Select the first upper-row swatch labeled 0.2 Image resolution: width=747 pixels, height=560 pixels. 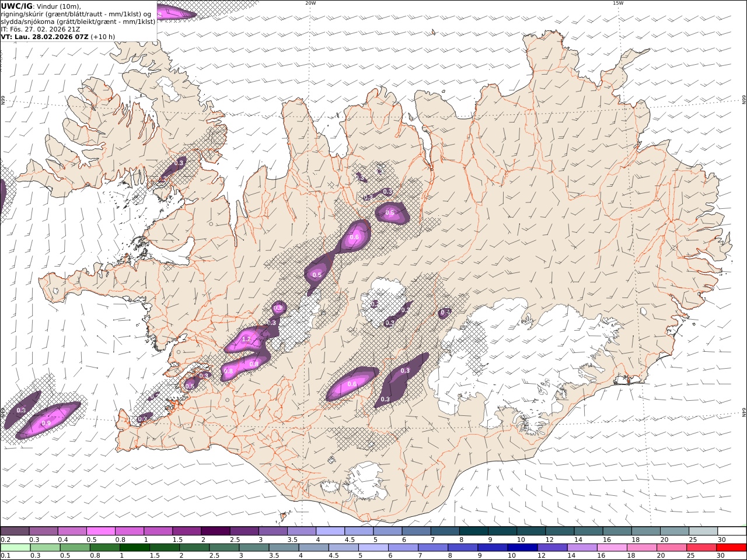(15, 531)
